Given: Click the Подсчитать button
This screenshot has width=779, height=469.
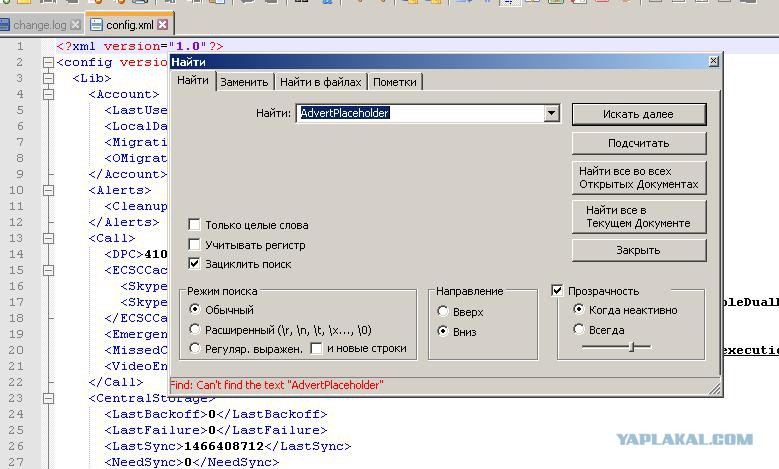Looking at the screenshot, I should tap(639, 144).
